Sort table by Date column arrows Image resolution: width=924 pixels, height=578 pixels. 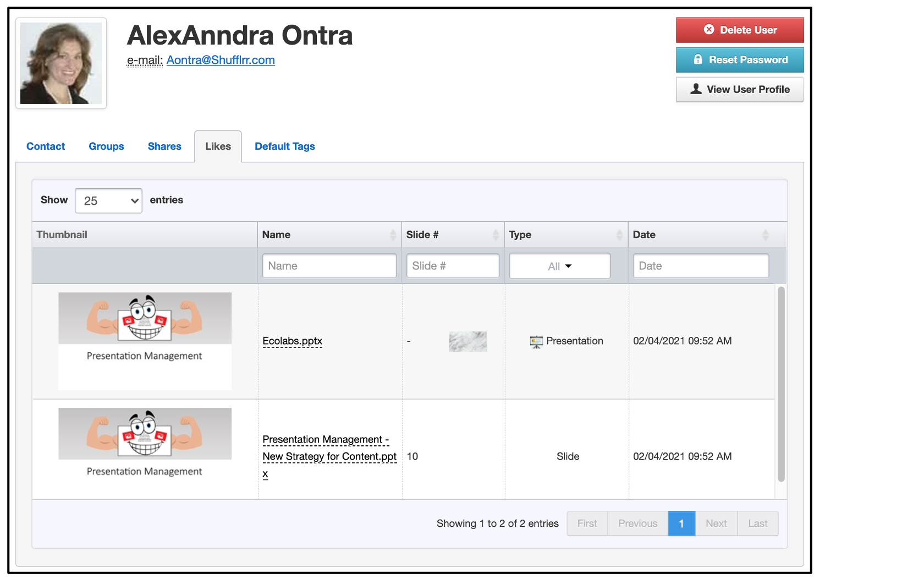point(765,235)
